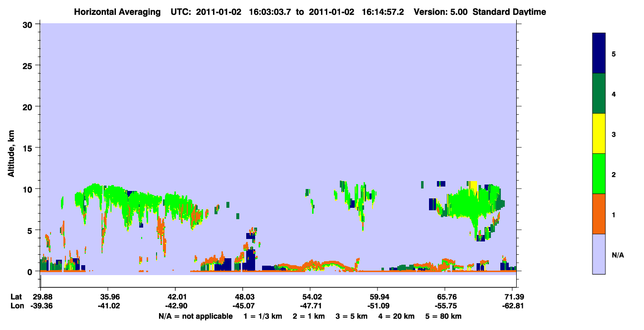This screenshot has width=644, height=330.
Task: Click longitude value -51.09
Action: [377, 306]
